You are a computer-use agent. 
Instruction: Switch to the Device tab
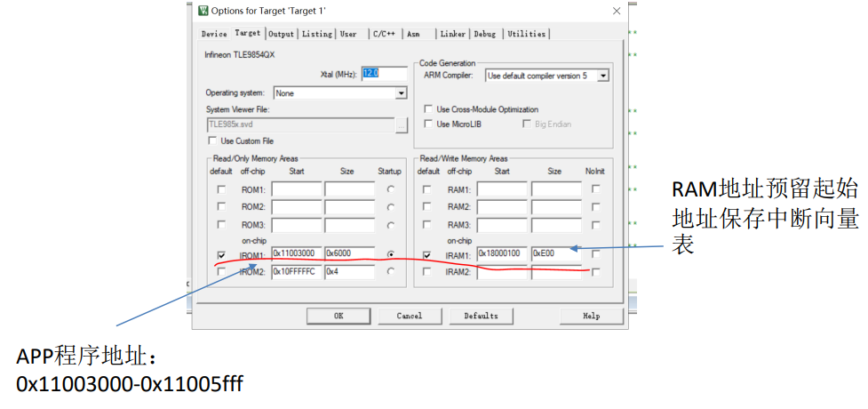click(x=214, y=34)
